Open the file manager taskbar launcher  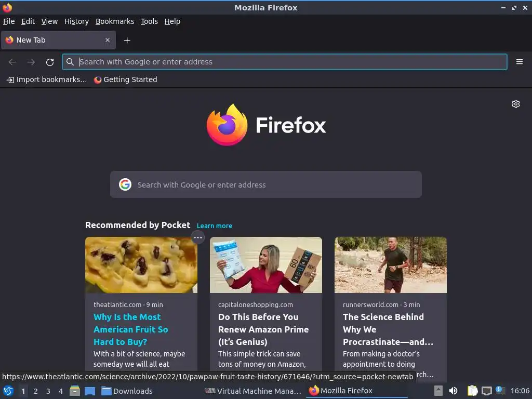pos(75,391)
